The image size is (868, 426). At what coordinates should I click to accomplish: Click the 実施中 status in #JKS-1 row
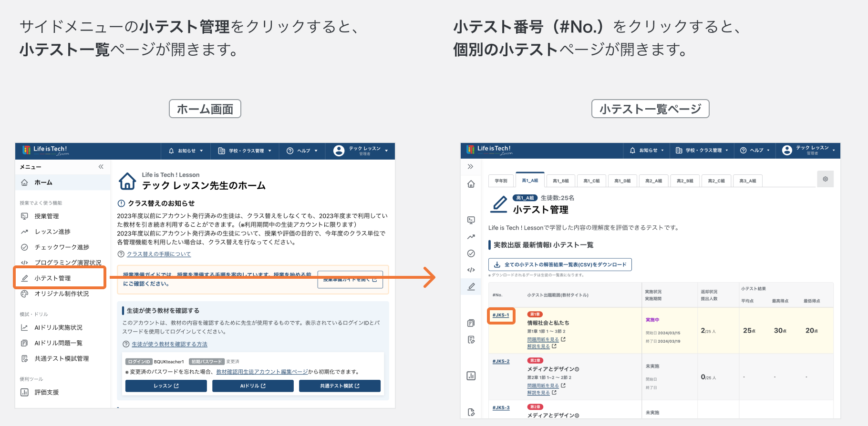coord(652,320)
